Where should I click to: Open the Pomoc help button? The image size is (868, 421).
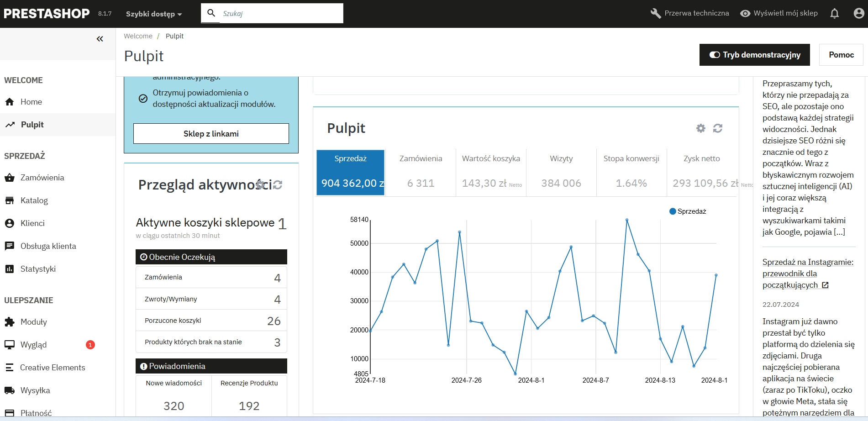coord(841,55)
